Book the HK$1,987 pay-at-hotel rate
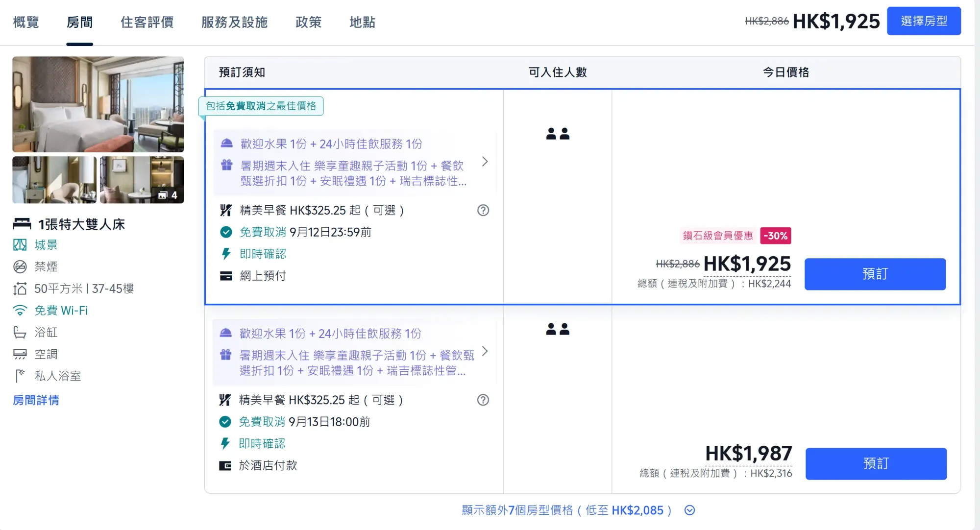 tap(876, 463)
